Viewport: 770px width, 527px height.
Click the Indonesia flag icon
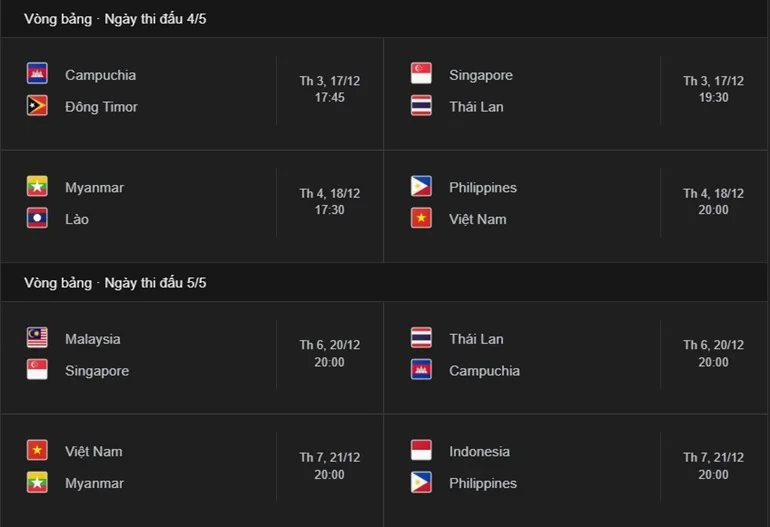point(421,450)
